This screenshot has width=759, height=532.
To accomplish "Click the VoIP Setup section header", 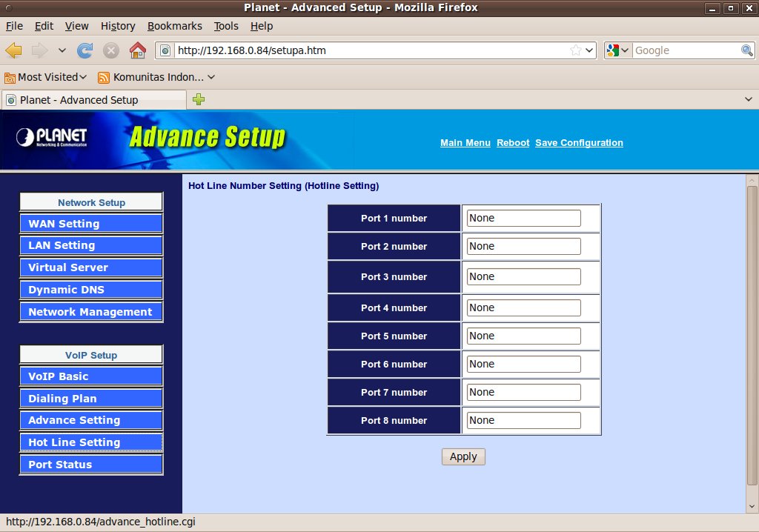I will click(91, 355).
